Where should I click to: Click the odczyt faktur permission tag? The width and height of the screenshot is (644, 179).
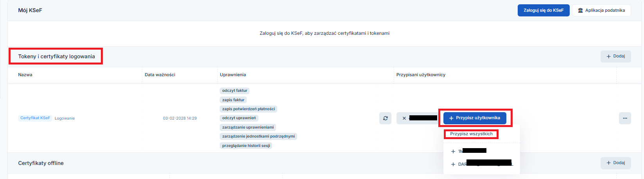click(x=235, y=91)
